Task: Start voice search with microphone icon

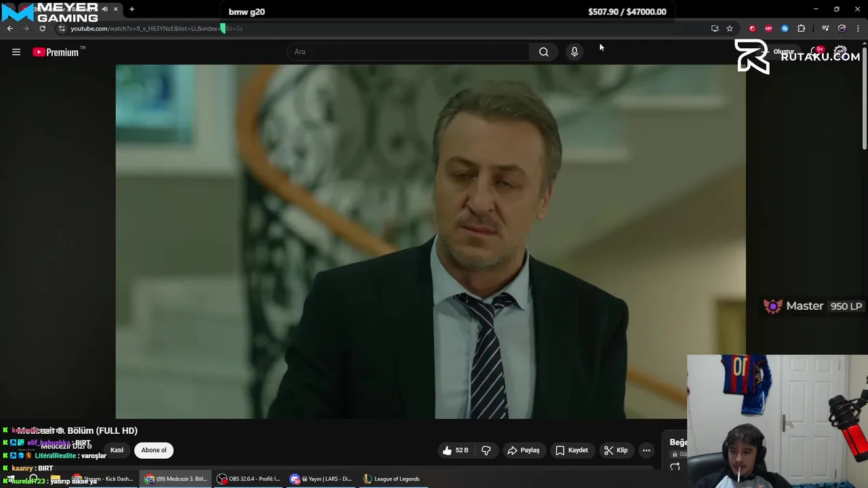Action: coord(574,52)
